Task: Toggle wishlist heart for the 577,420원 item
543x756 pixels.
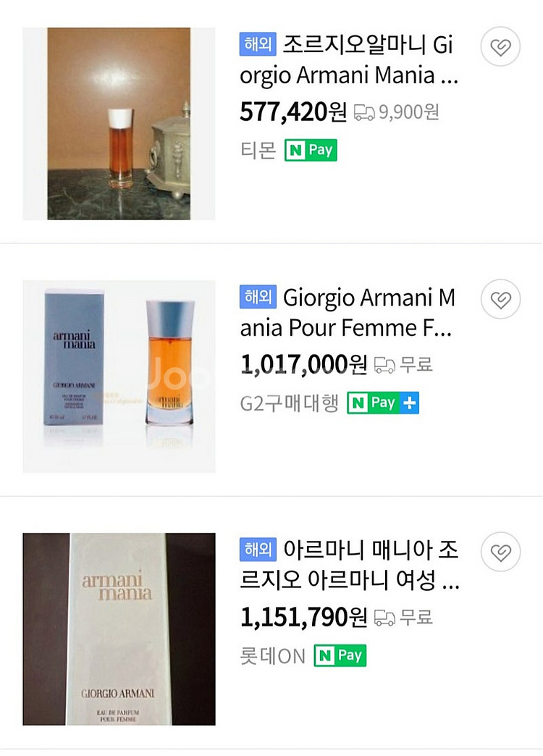Action: pos(500,47)
